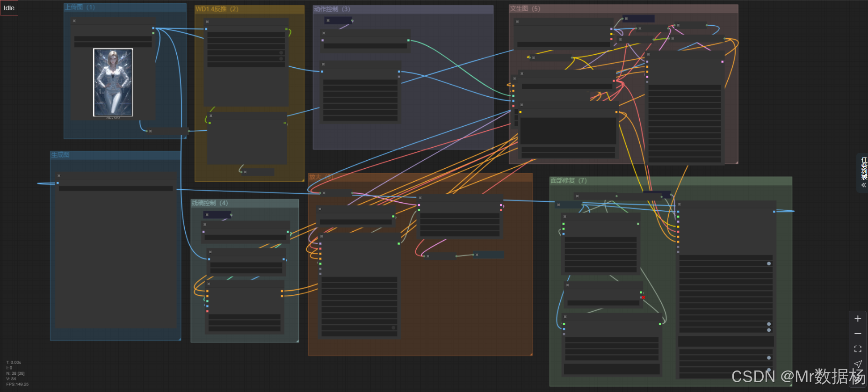Select the 放大 (6) group title
The width and height of the screenshot is (868, 392).
tap(321, 177)
